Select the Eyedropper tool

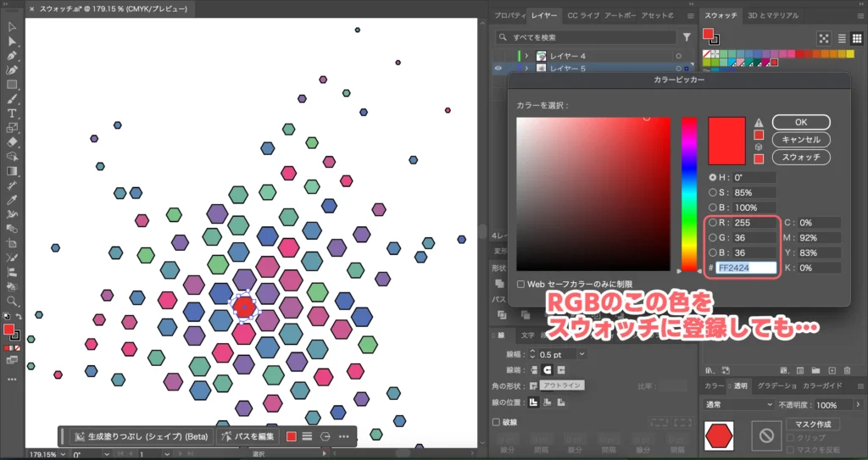point(12,200)
